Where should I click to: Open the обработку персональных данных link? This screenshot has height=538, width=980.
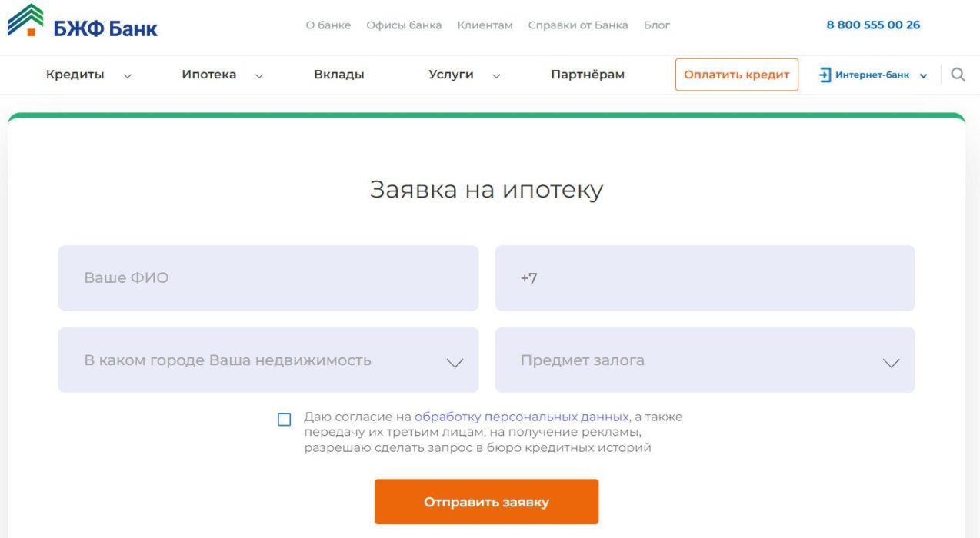[519, 417]
